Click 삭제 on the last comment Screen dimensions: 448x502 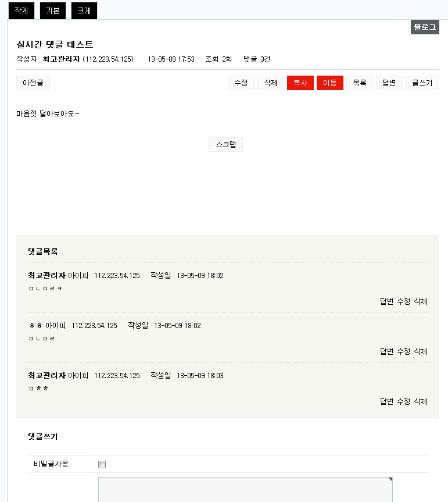coord(421,401)
